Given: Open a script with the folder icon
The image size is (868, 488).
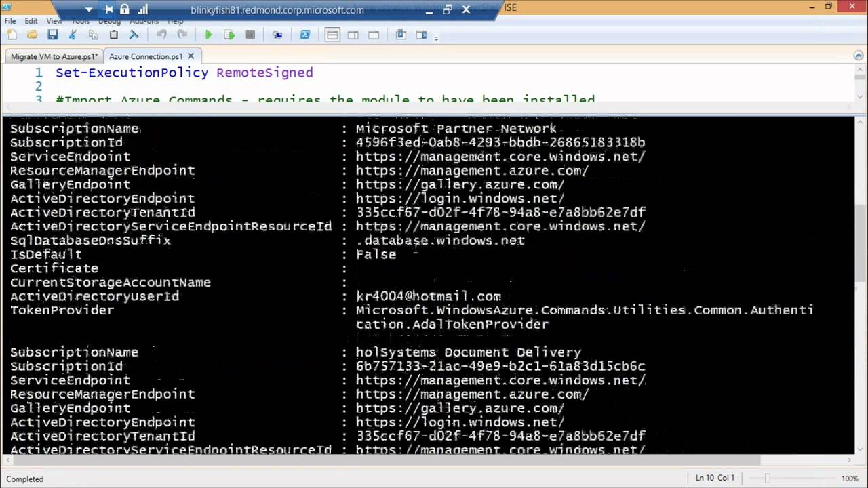Looking at the screenshot, I should 32,35.
